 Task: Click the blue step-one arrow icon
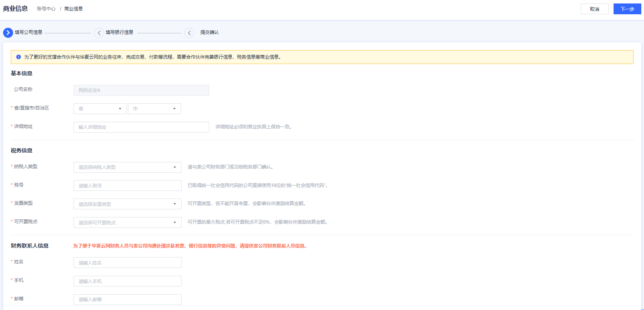pos(8,33)
